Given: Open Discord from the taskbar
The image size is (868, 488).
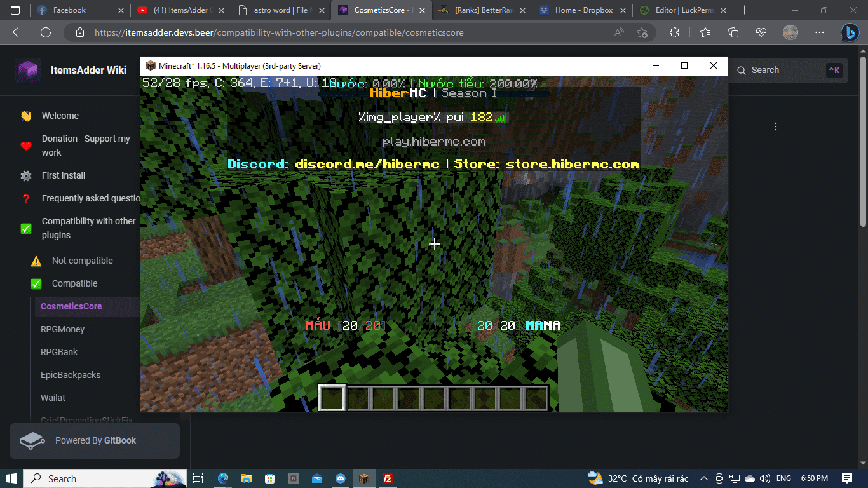Looking at the screenshot, I should [341, 478].
